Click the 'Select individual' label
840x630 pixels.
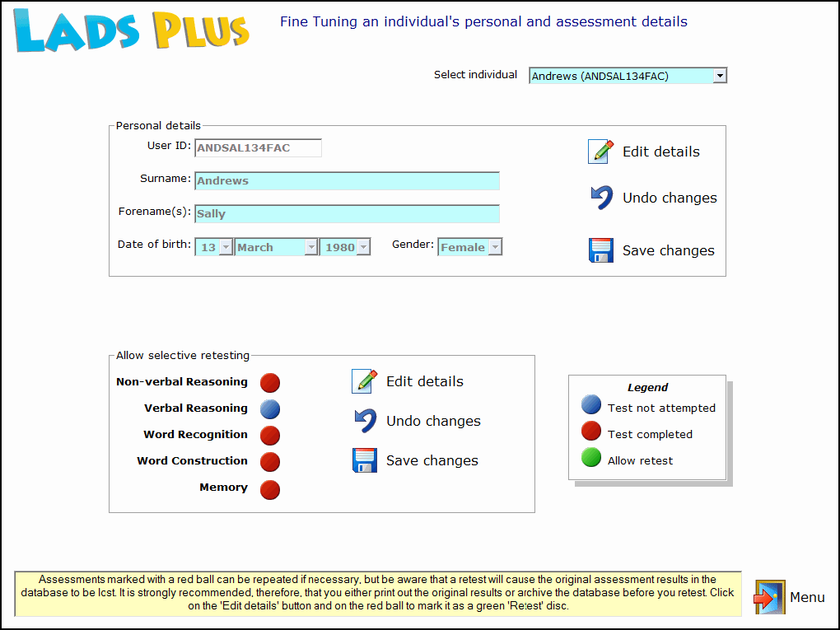[x=475, y=74]
